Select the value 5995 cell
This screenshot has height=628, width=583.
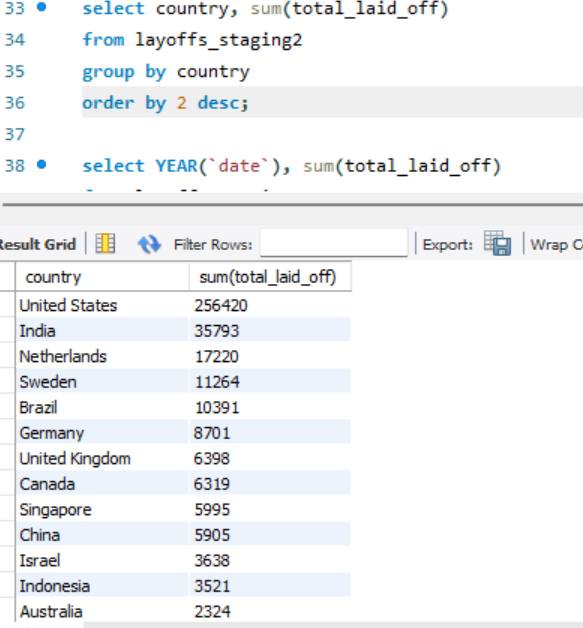(270, 509)
